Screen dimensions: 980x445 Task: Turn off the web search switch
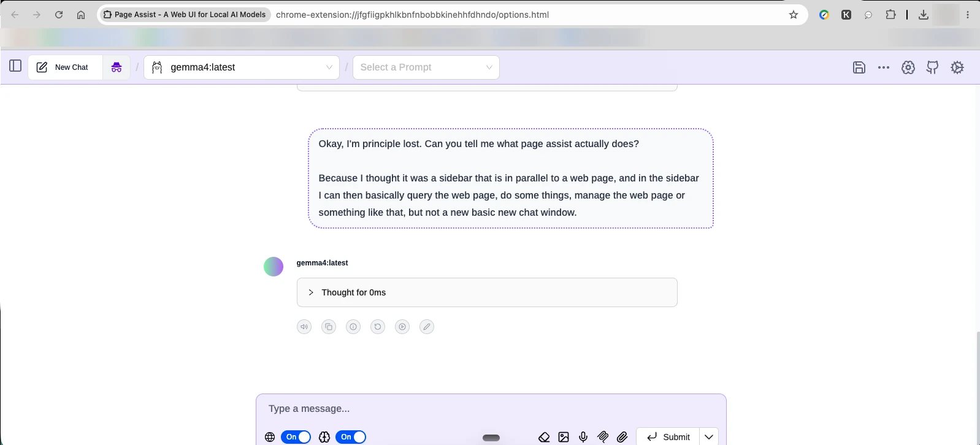click(296, 437)
